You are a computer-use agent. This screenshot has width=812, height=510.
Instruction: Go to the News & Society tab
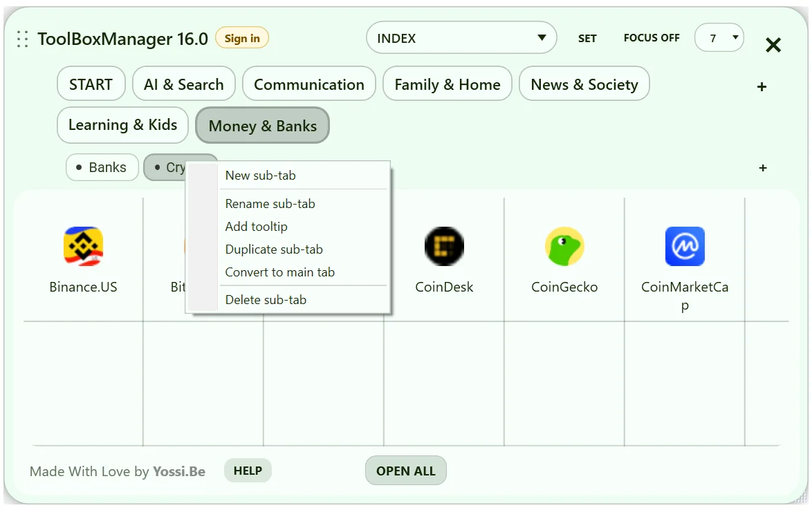pyautogui.click(x=584, y=84)
